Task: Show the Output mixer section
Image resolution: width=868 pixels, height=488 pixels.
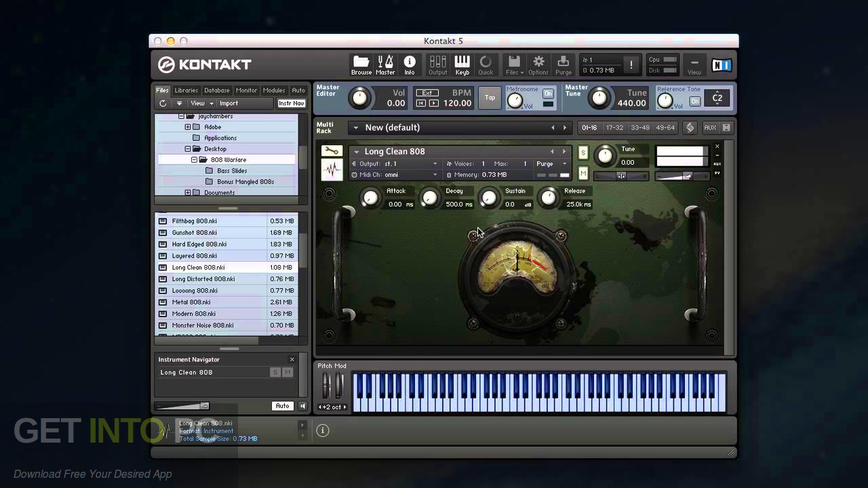Action: pos(438,65)
